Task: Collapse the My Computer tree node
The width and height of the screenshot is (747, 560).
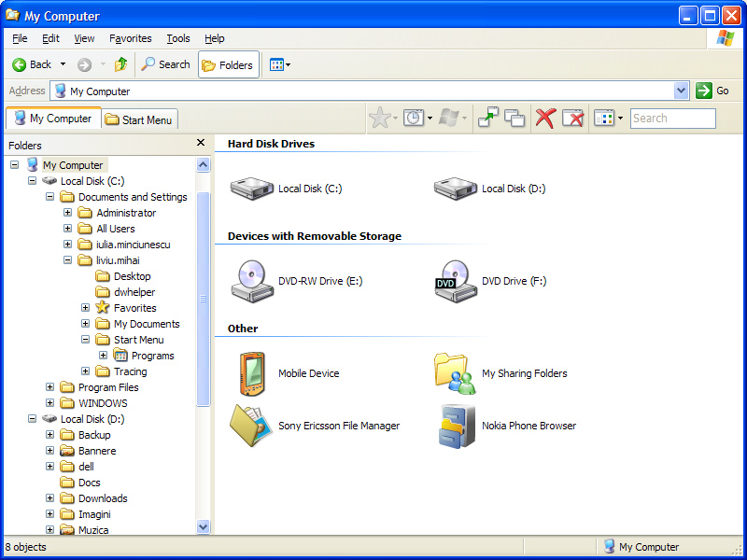Action: [x=15, y=165]
